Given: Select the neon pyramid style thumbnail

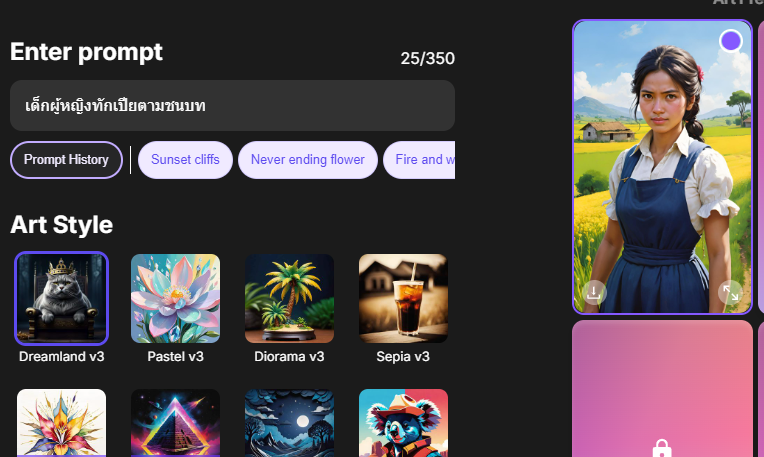Looking at the screenshot, I should pyautogui.click(x=175, y=423).
